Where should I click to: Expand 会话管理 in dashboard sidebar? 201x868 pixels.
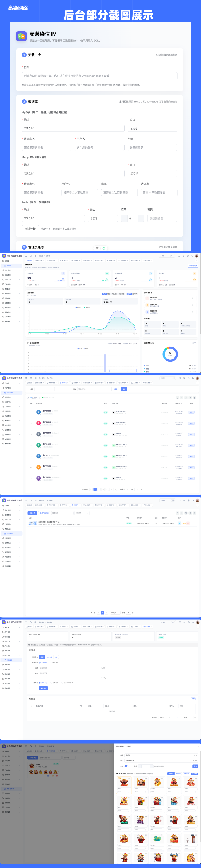[11, 275]
